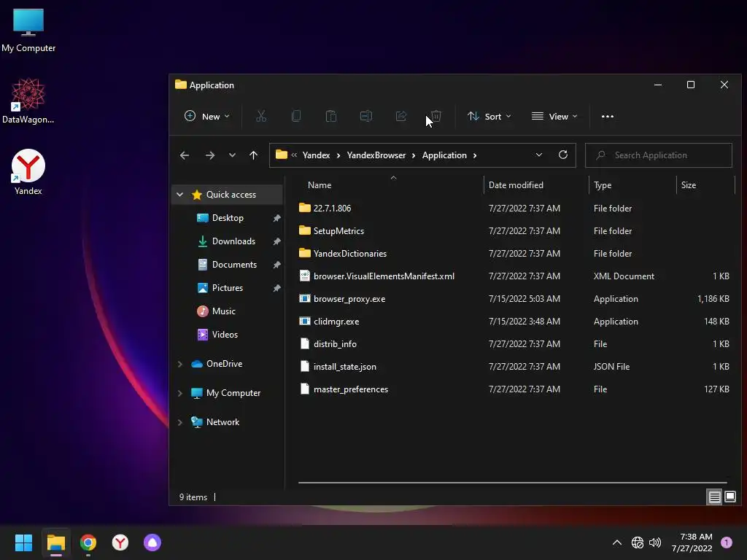
Task: Open the Windows Start menu
Action: click(23, 542)
